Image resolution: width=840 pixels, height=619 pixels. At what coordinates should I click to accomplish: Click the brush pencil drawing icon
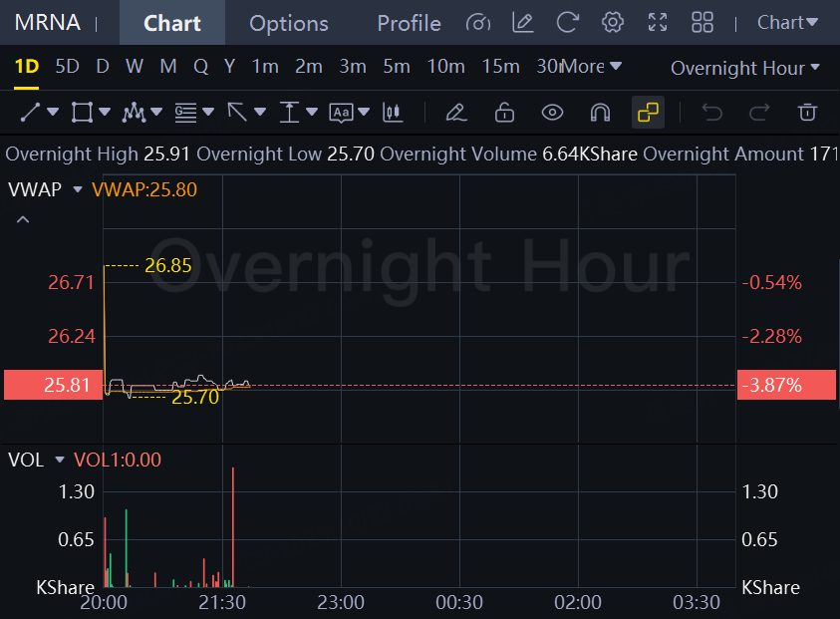click(x=456, y=113)
